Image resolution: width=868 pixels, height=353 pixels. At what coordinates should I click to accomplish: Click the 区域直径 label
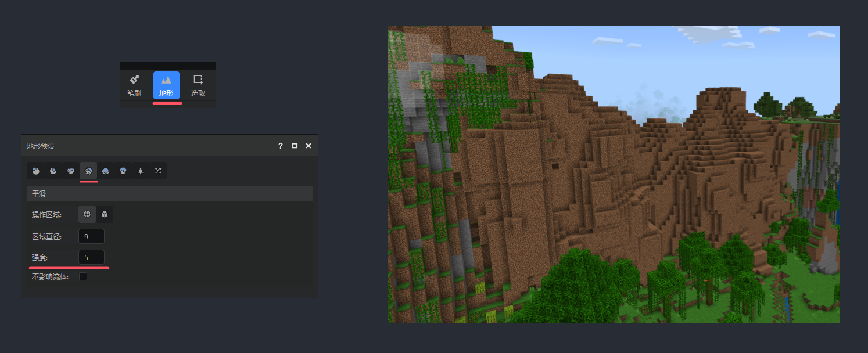47,236
